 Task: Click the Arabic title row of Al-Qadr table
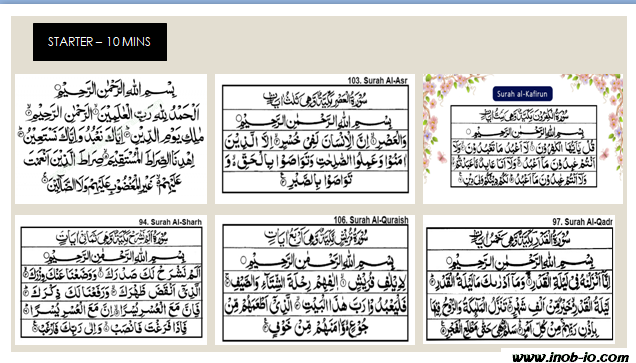[520, 239]
